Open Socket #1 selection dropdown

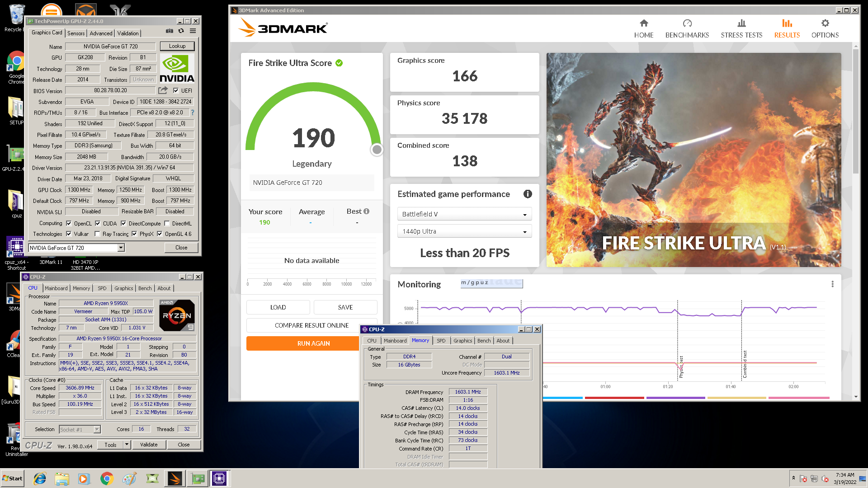(x=97, y=429)
